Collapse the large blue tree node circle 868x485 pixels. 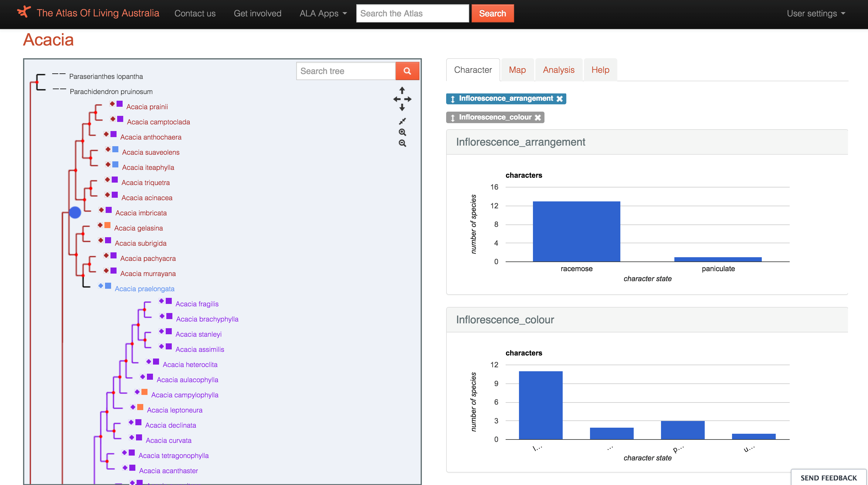[75, 213]
